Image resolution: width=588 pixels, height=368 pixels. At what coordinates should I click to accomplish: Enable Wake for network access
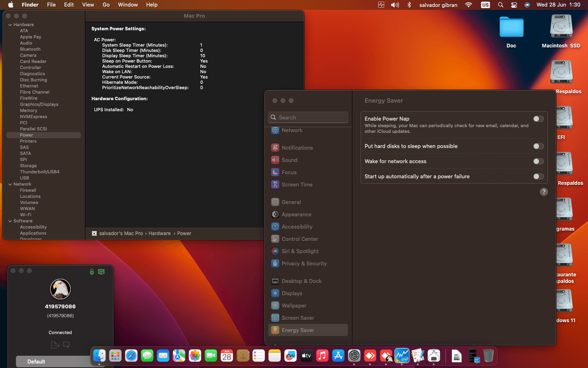(539, 161)
